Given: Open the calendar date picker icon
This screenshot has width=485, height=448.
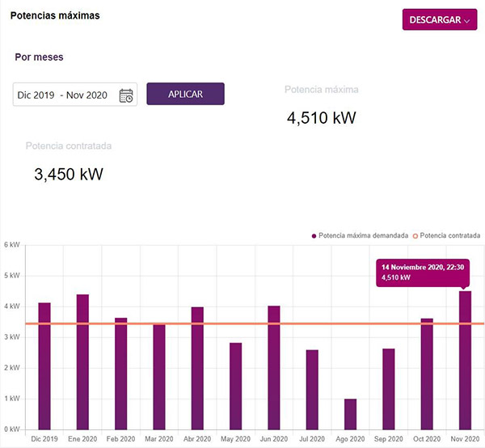Looking at the screenshot, I should coord(126,95).
